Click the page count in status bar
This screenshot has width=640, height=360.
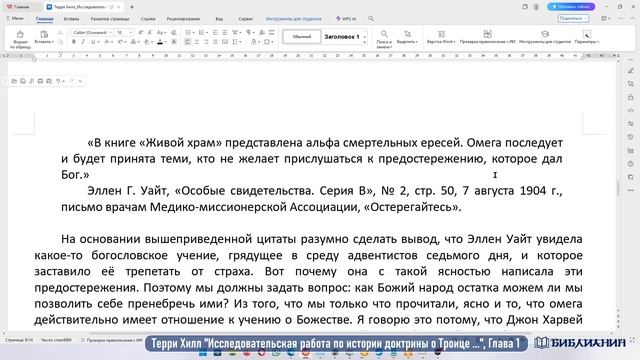pyautogui.click(x=19, y=340)
